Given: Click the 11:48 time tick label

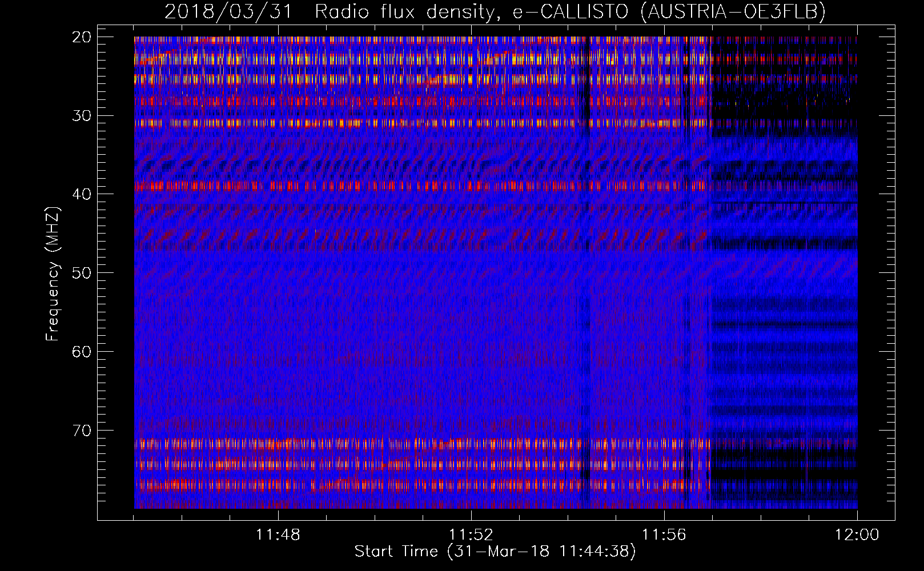Looking at the screenshot, I should [278, 535].
